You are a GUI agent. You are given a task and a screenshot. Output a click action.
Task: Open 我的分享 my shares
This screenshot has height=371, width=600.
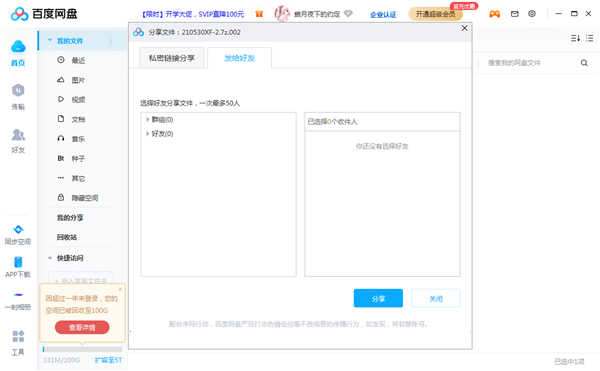70,218
